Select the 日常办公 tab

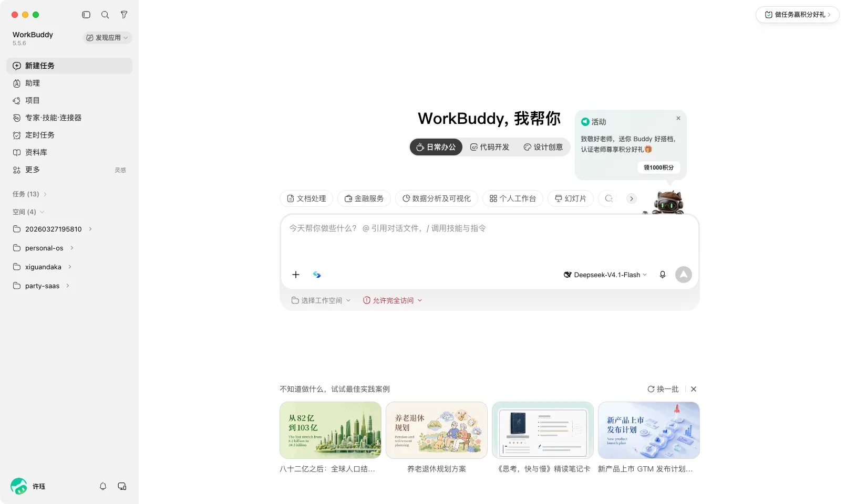coord(436,147)
